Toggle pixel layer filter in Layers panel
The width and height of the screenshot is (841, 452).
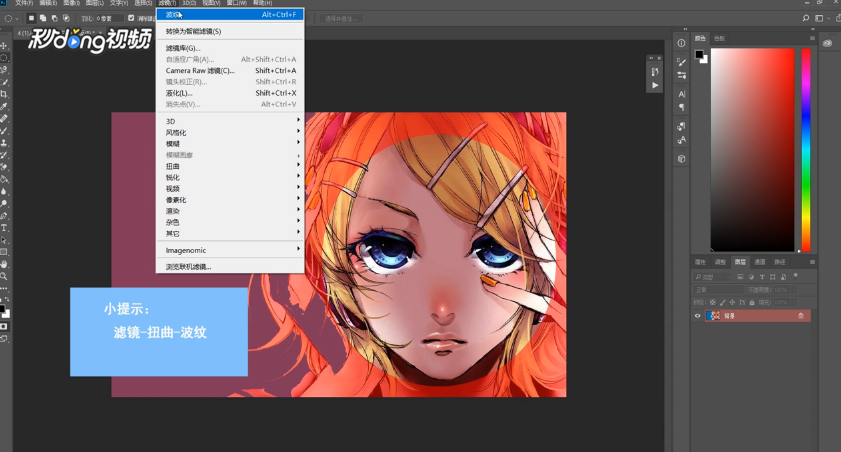740,277
